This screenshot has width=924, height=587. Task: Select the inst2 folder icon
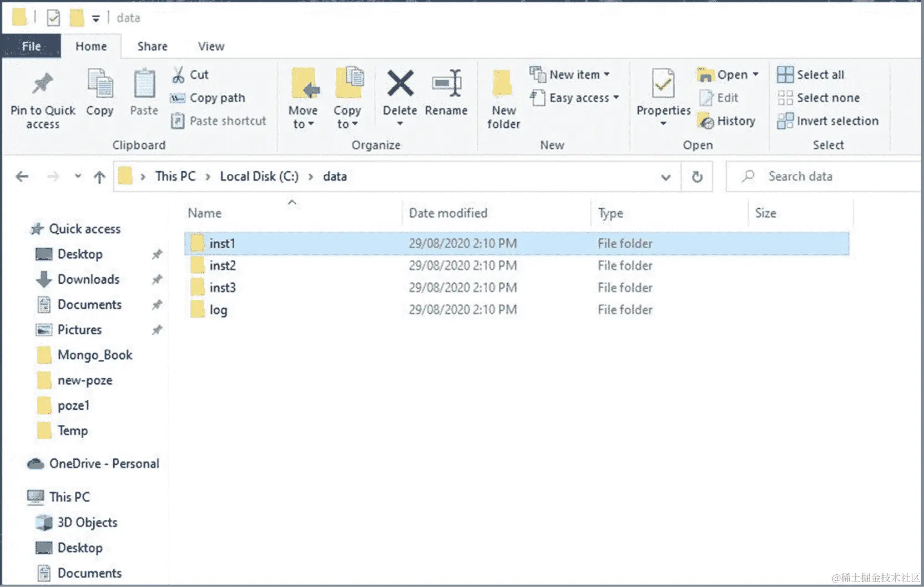click(198, 265)
